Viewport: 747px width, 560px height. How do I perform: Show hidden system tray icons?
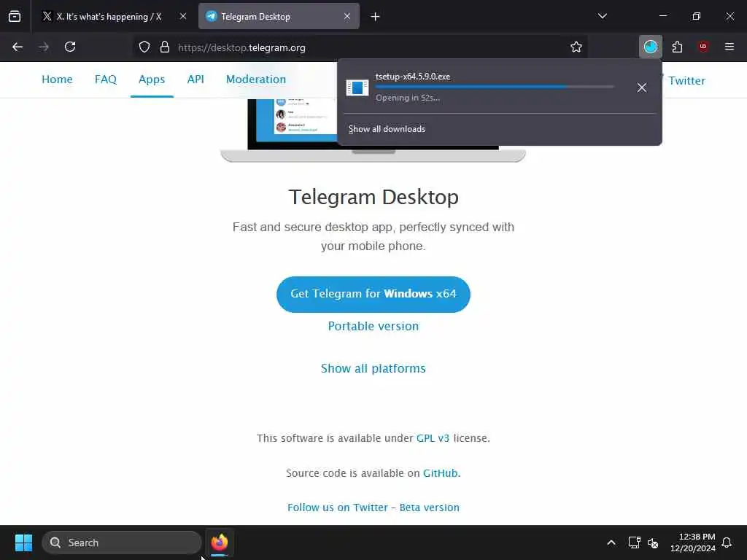tap(611, 542)
